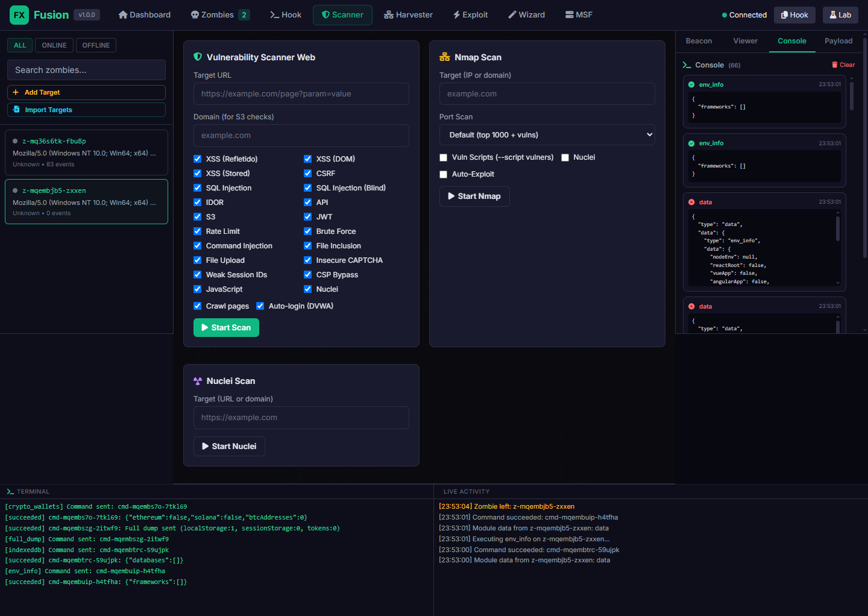868x616 pixels.
Task: Switch to Viewer tab
Action: 746,41
